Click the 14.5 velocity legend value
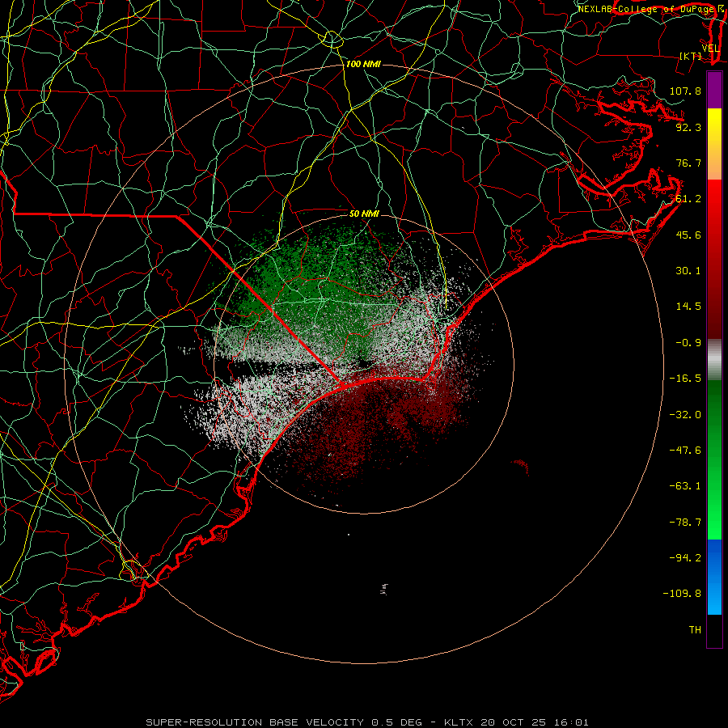 pyautogui.click(x=688, y=307)
